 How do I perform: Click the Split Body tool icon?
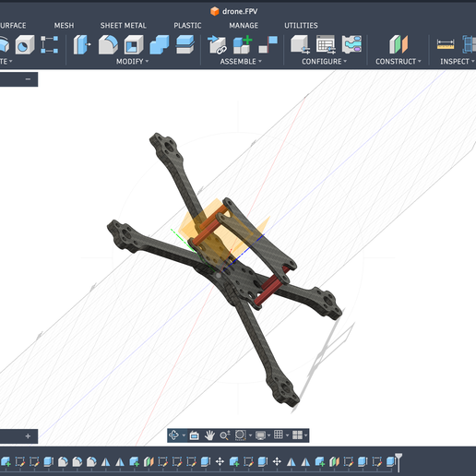[185, 45]
